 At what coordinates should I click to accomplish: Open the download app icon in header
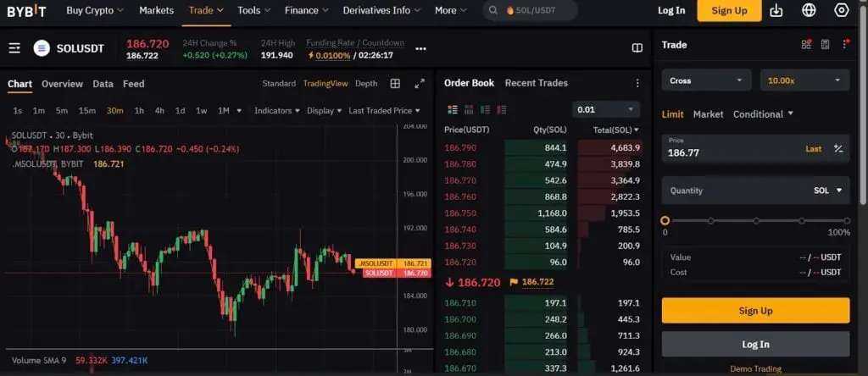pyautogui.click(x=776, y=10)
